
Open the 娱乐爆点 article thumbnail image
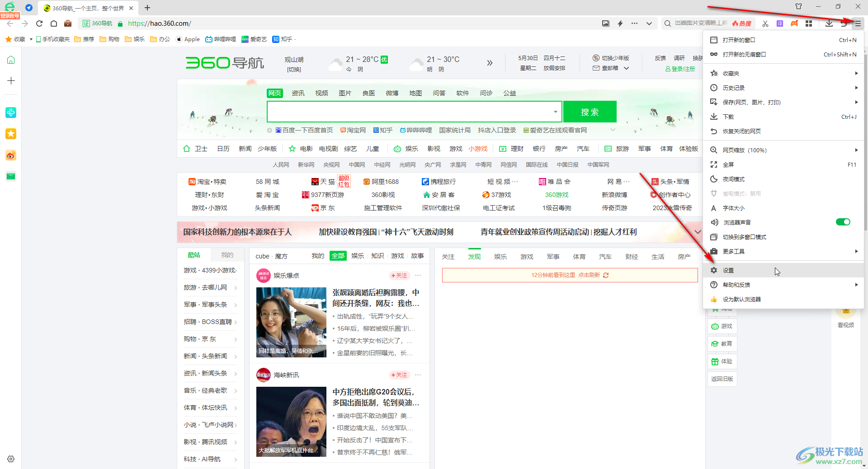(x=291, y=322)
